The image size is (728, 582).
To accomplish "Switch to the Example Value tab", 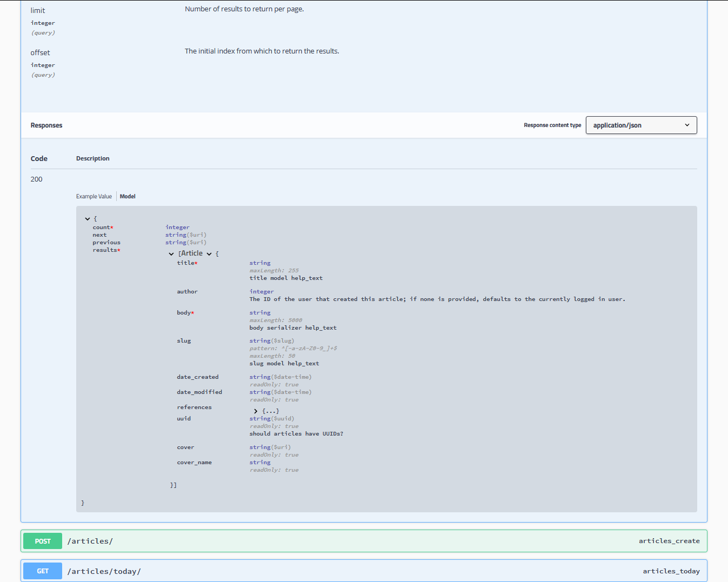I will tap(94, 196).
